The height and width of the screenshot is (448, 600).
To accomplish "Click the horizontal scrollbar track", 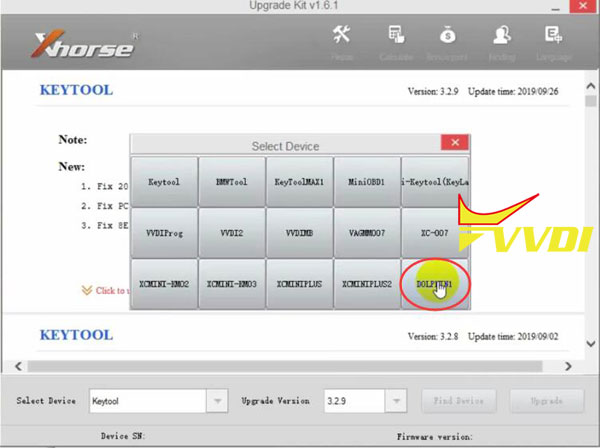I will (285, 367).
